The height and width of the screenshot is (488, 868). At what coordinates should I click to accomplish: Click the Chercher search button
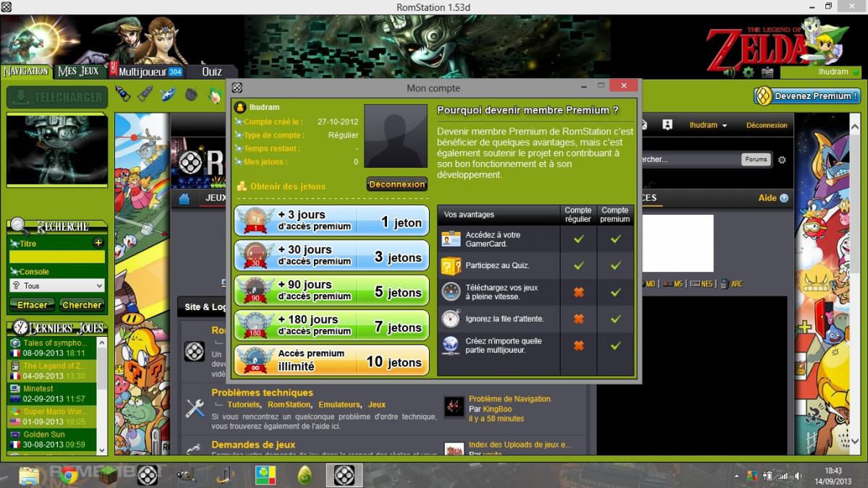(82, 305)
